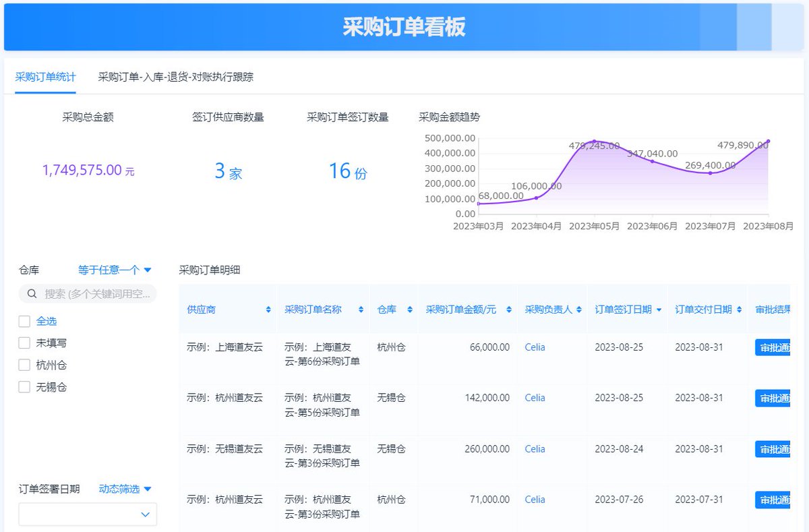Click the 1,749,575.00 total amount value

pyautogui.click(x=88, y=171)
